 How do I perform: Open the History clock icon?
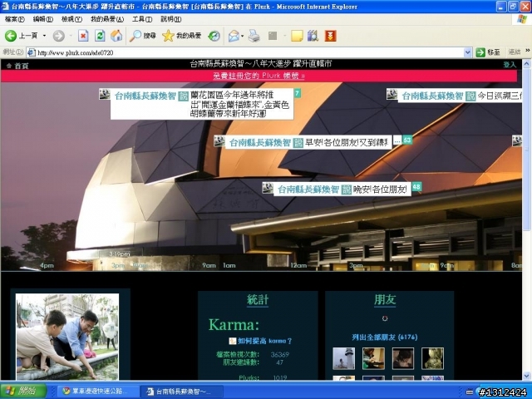(214, 36)
